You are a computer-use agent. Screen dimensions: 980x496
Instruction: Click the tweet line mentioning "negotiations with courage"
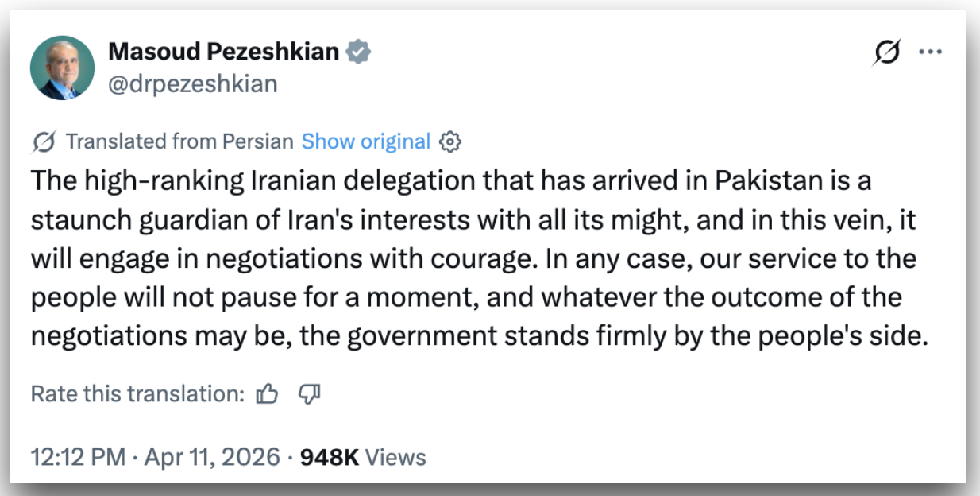point(473,258)
